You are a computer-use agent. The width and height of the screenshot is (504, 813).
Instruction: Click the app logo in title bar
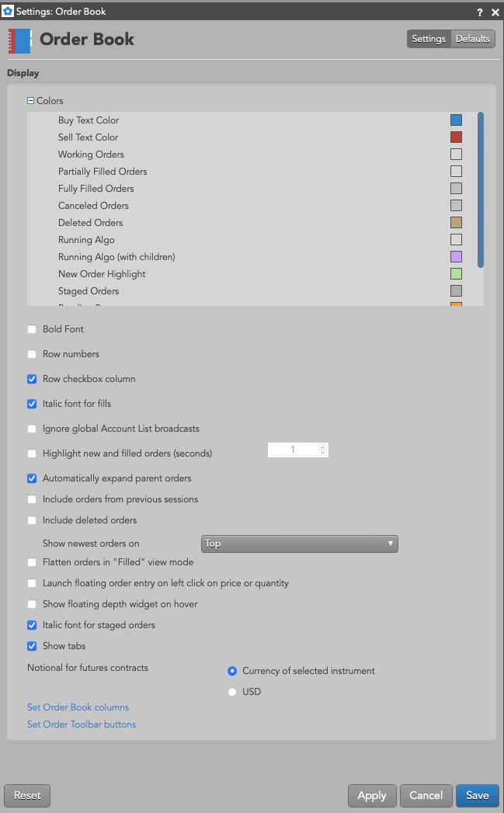point(8,11)
